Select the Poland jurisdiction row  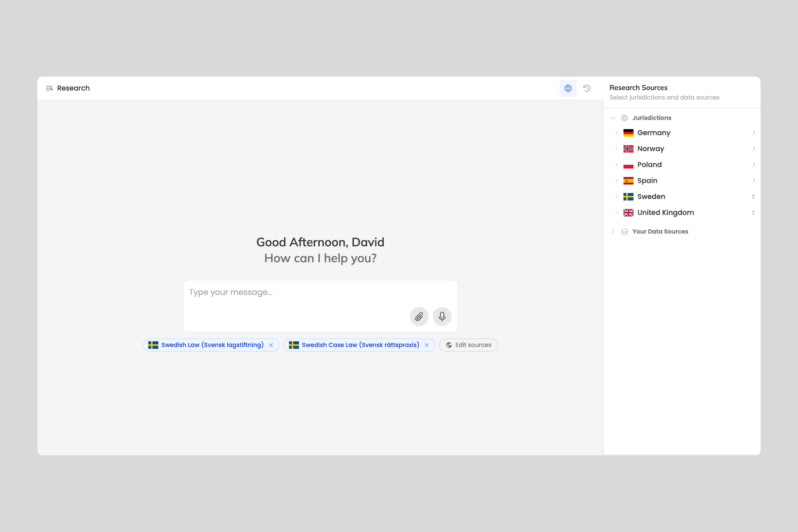coord(649,165)
